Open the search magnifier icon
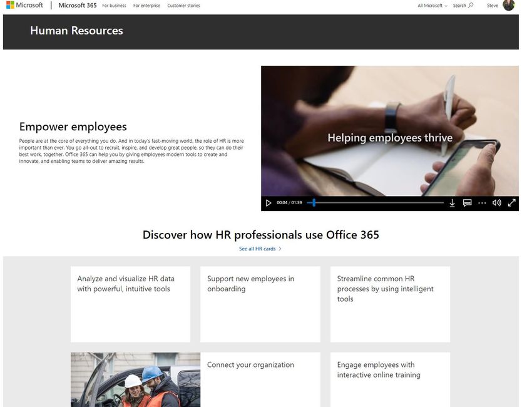This screenshot has width=532, height=407. point(471,5)
